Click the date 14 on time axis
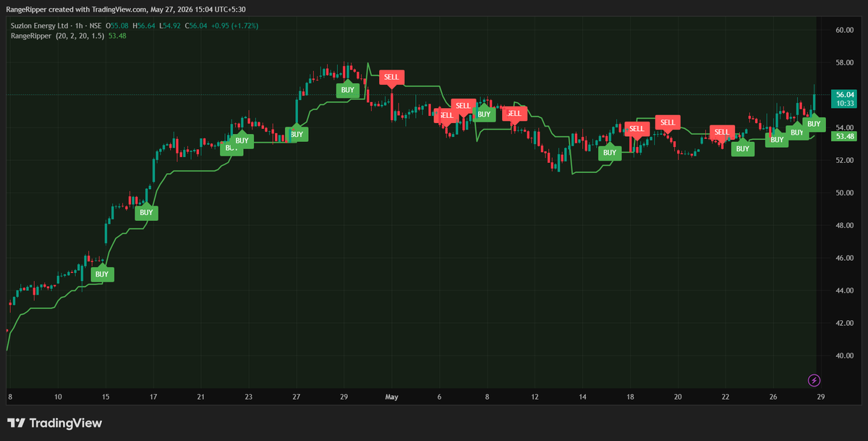Viewport: 868px width, 441px height. point(582,397)
